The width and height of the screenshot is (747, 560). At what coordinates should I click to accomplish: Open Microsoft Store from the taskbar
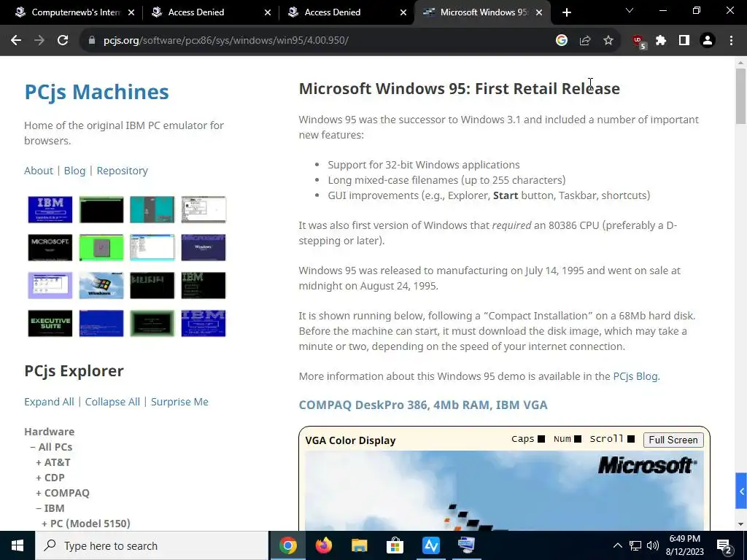click(x=395, y=545)
